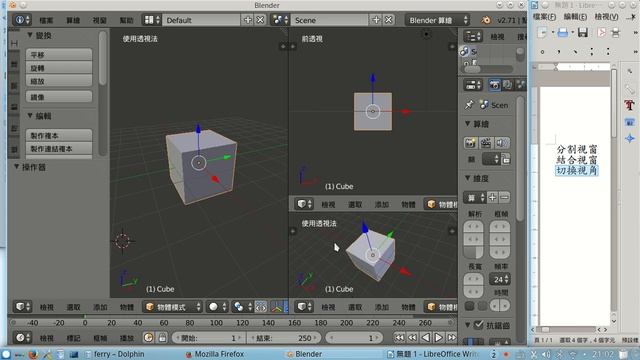Pin the Scene context in Properties
The image size is (640, 360).
coord(469,105)
